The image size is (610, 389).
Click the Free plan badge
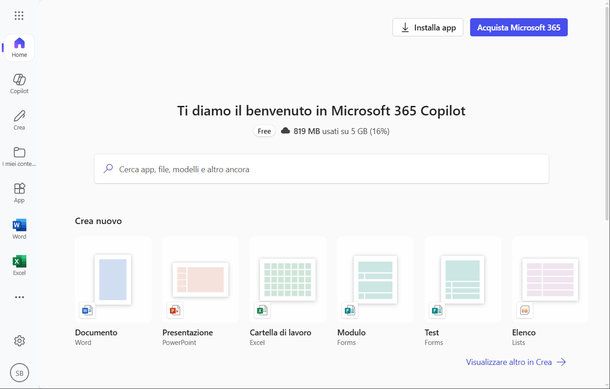point(264,131)
